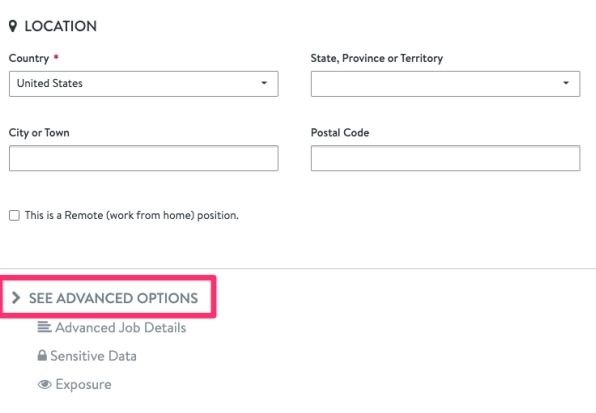
Task: Open the State, Province or Territory dropdown
Action: pyautogui.click(x=445, y=84)
